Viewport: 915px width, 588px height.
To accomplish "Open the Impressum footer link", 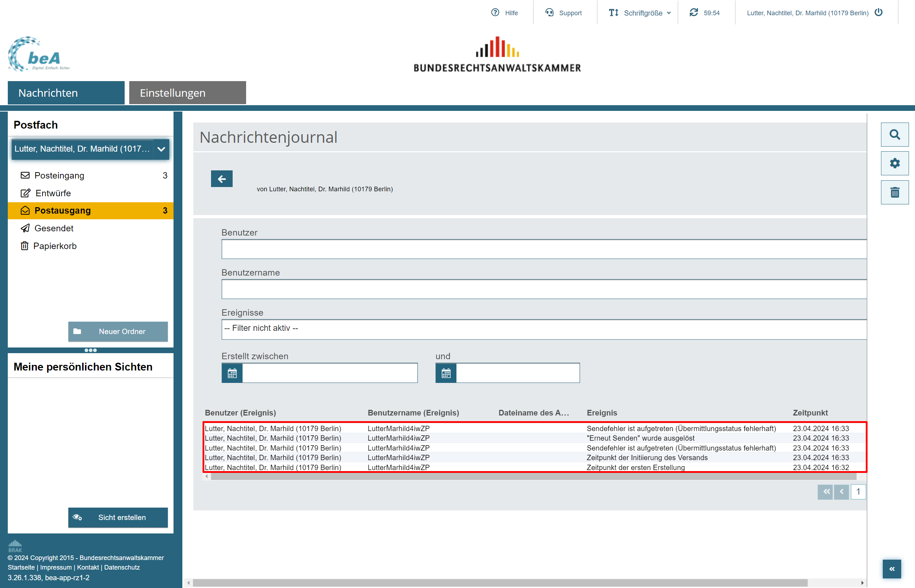I will point(56,567).
